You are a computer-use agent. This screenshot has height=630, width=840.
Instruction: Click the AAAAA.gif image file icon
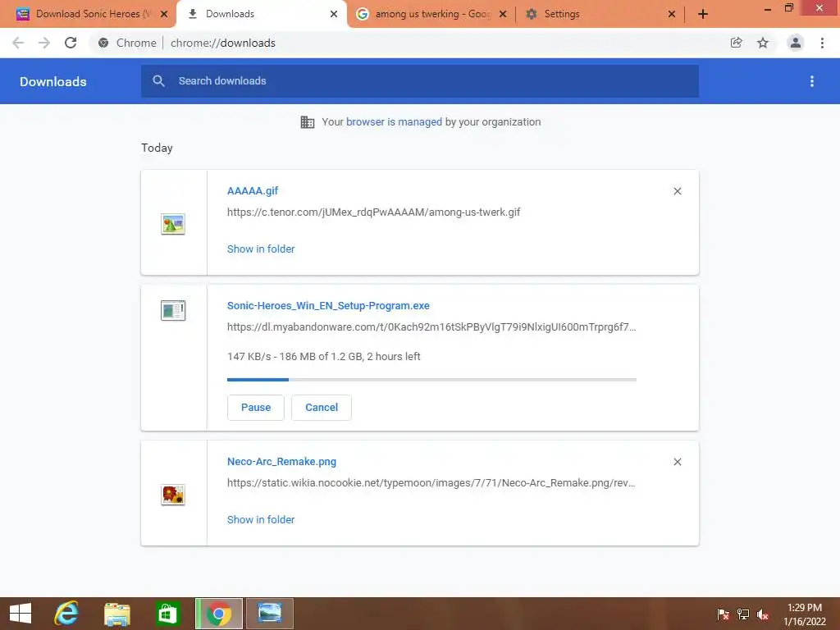coord(172,224)
